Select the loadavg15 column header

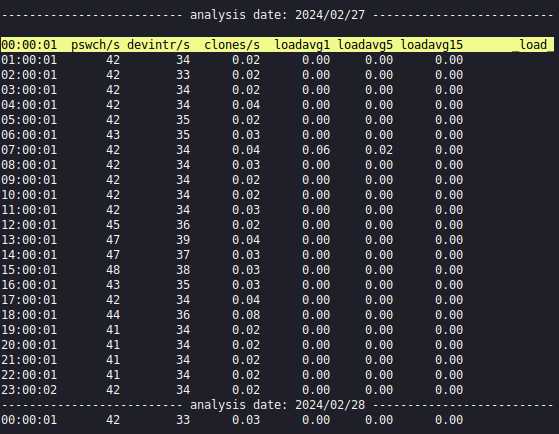432,45
